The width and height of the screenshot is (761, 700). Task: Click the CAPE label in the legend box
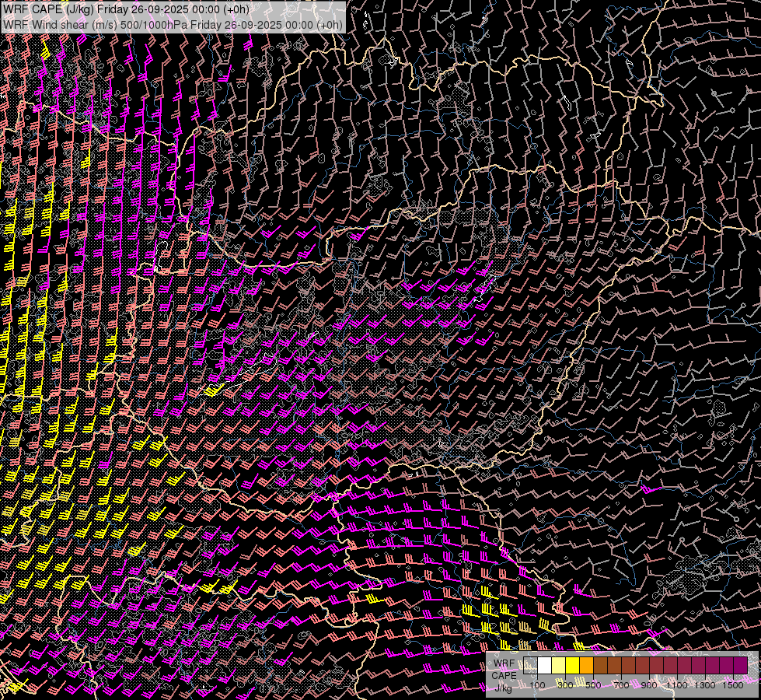[504, 675]
